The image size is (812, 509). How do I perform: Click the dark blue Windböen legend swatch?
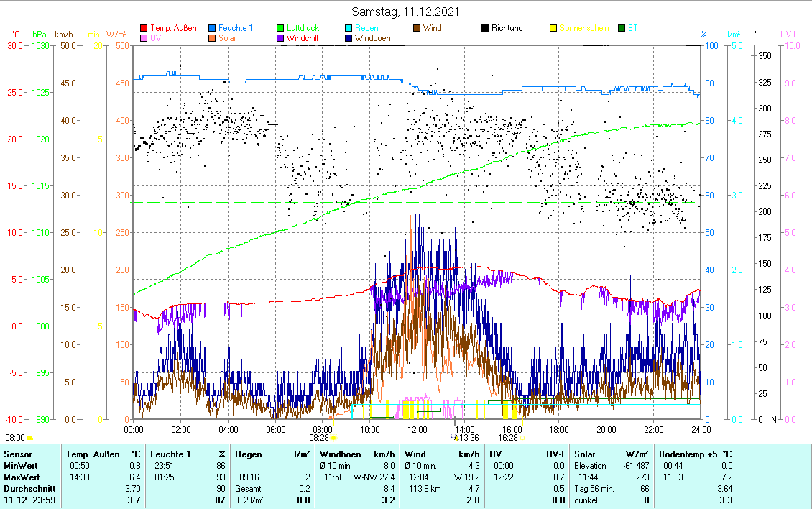(348, 38)
